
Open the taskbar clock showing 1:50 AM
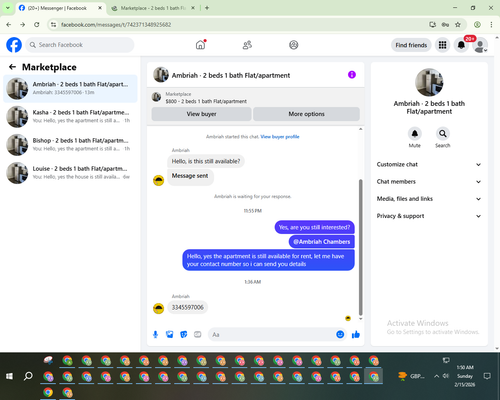465,376
